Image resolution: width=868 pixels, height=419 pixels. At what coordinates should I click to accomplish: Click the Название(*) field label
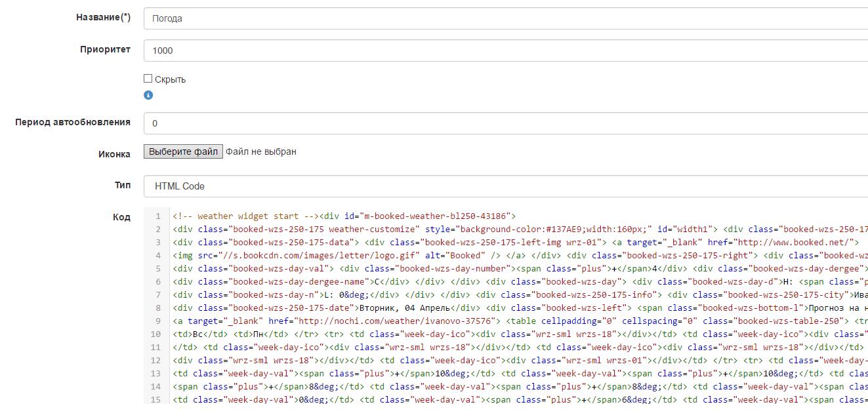[103, 18]
